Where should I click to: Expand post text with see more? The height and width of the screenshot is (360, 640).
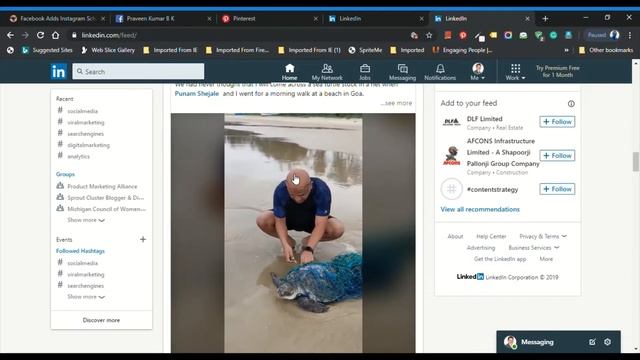(x=396, y=103)
